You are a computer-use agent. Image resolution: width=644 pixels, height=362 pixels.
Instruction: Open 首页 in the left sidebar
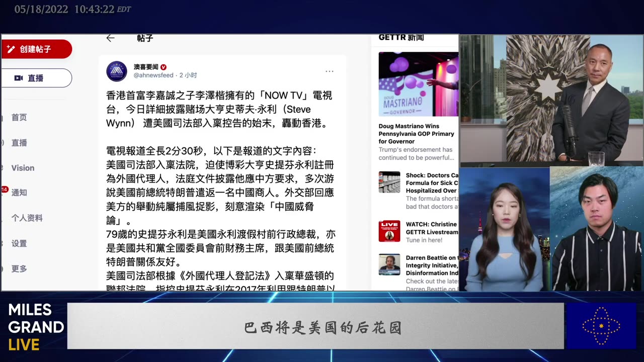pos(19,117)
